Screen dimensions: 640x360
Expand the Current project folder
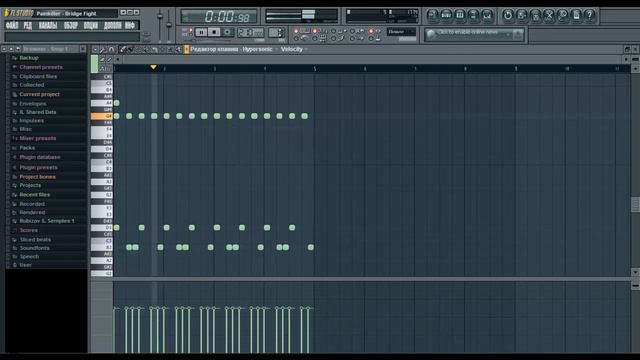pyautogui.click(x=39, y=94)
